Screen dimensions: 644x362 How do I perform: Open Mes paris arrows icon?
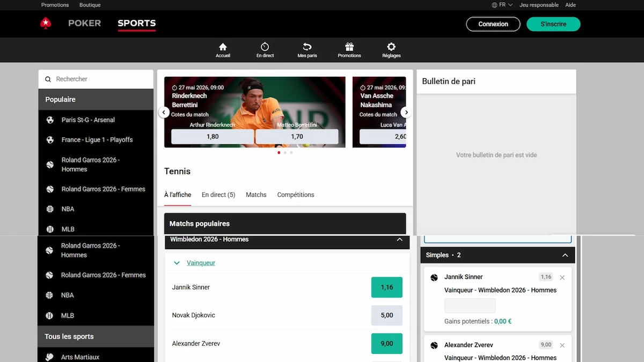[307, 47]
